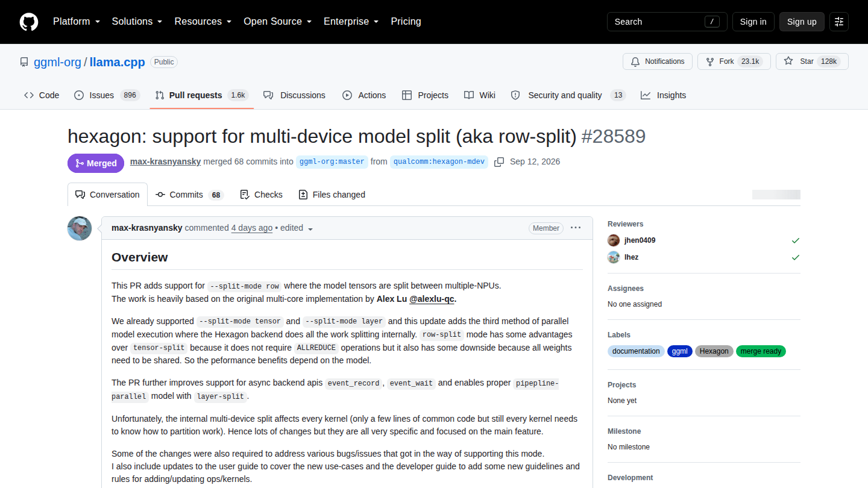Click the repository icon beside ggml-org
868x488 pixels.
[x=24, y=62]
